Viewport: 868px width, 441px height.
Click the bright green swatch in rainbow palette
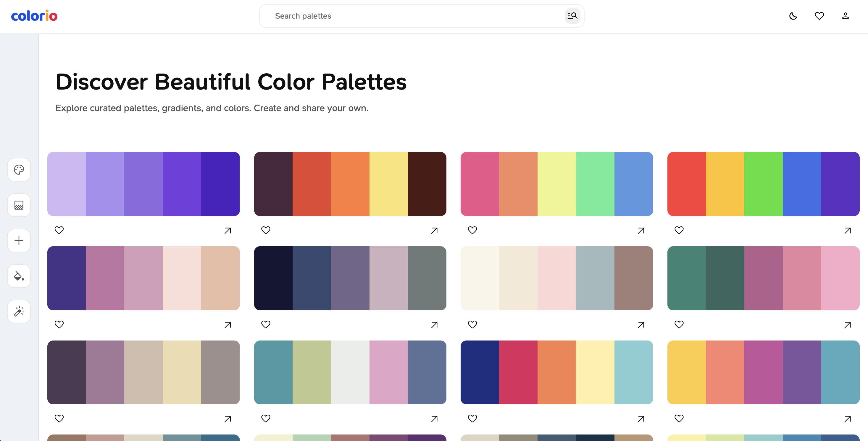tap(763, 184)
